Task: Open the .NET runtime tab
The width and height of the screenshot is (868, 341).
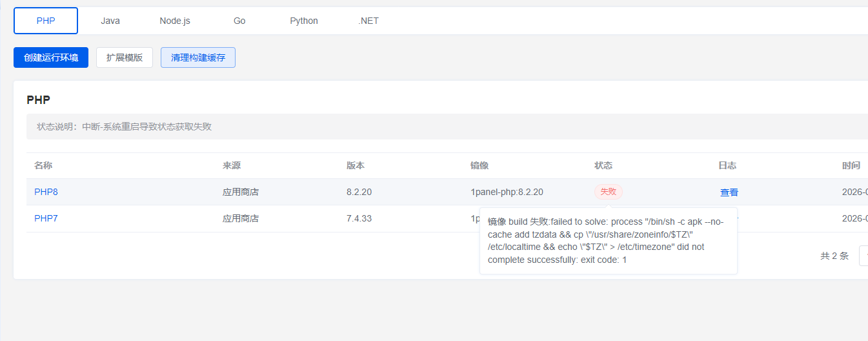Action: tap(368, 21)
